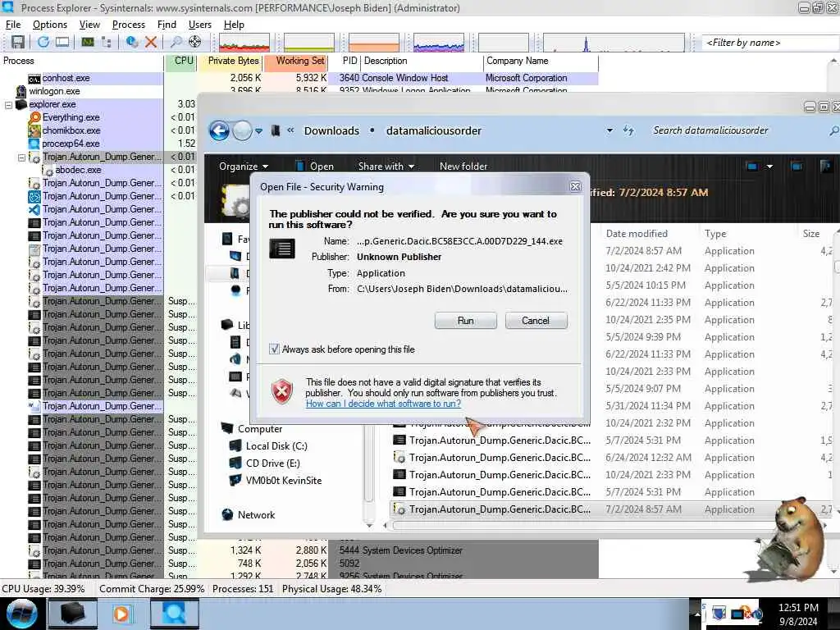The image size is (840, 630).
Task: Click the media player taskbar icon
Action: point(121,614)
